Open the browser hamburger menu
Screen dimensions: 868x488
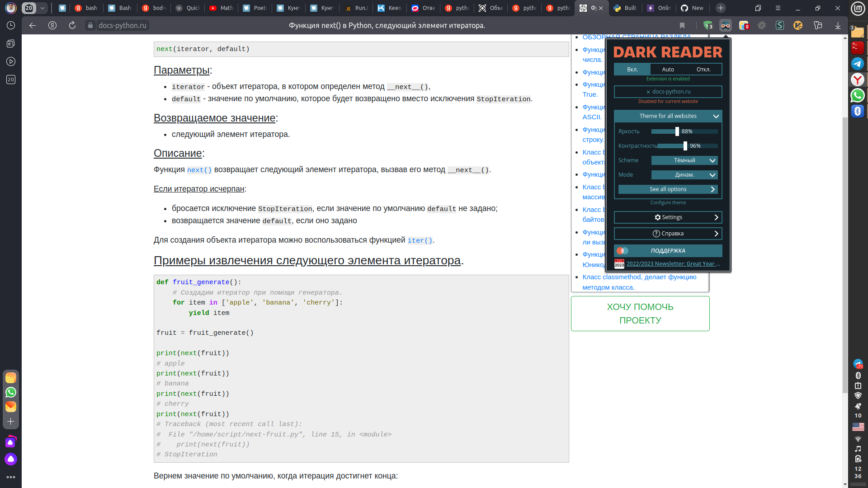[x=778, y=8]
